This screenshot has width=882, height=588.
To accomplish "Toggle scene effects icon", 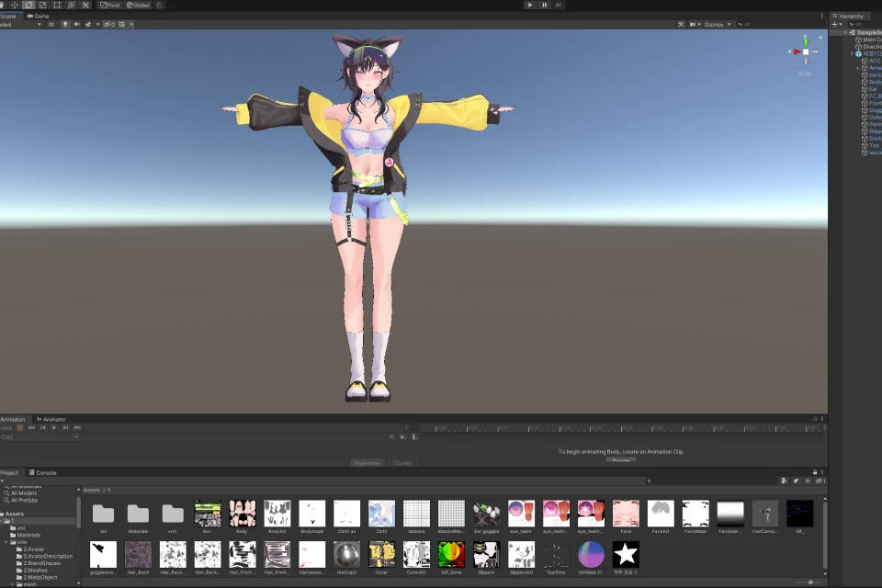I will (x=88, y=24).
